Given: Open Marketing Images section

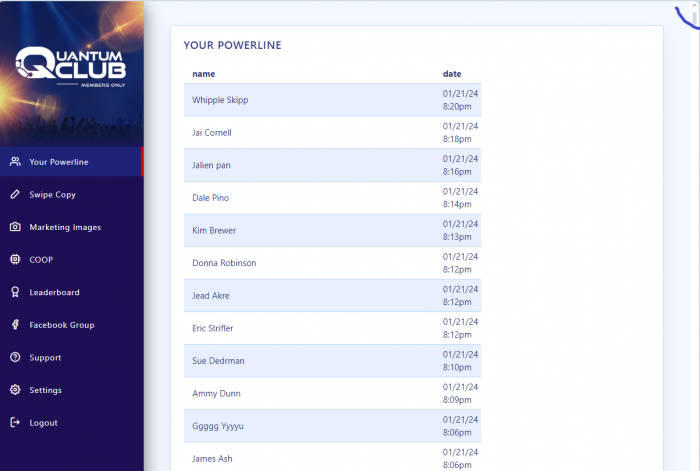Looking at the screenshot, I should pos(65,227).
